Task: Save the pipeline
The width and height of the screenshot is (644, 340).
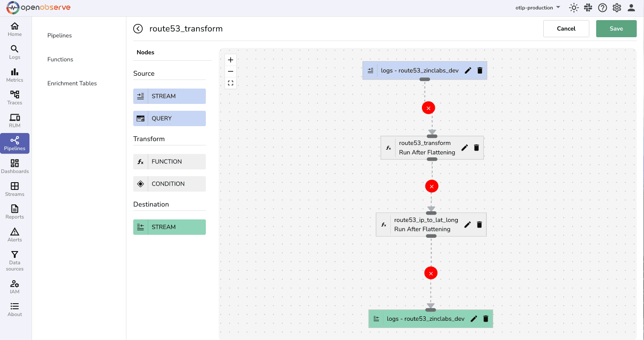Action: pos(616,29)
